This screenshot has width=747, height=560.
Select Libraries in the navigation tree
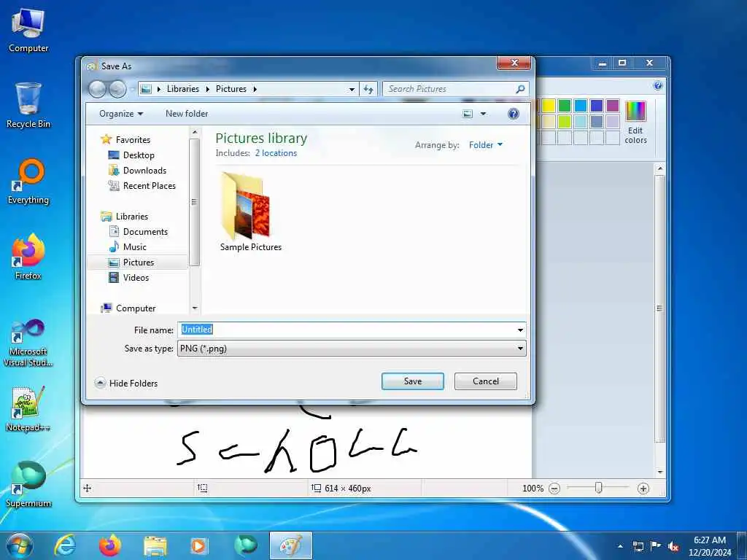[125, 216]
